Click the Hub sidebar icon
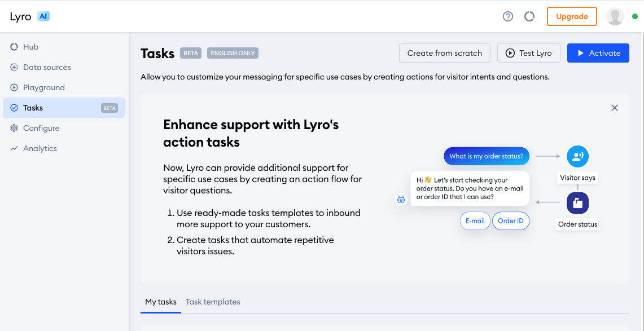This screenshot has height=331, width=644. [14, 47]
